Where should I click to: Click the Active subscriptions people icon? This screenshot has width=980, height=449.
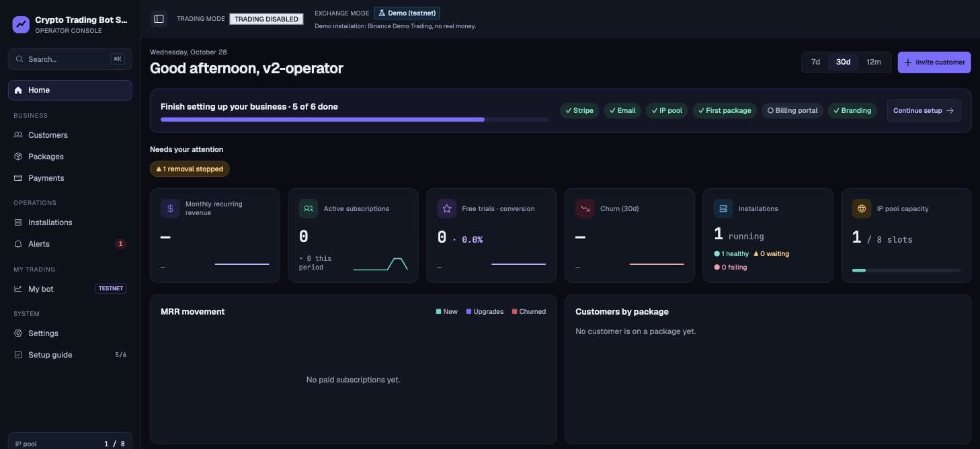click(x=309, y=208)
